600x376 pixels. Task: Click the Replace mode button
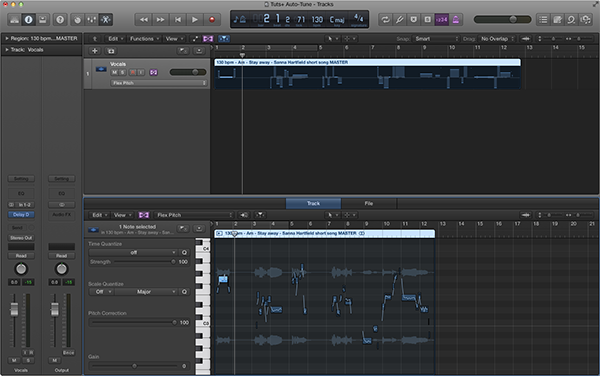(414, 20)
